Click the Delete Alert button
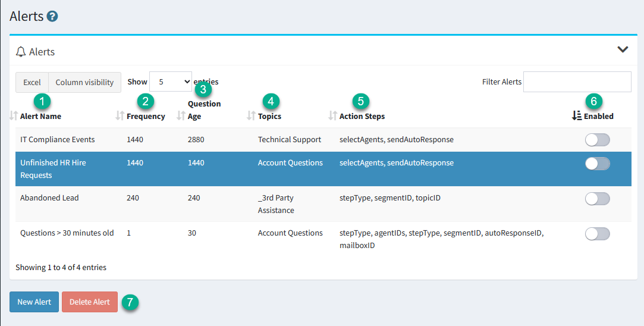This screenshot has width=644, height=326. pos(90,302)
